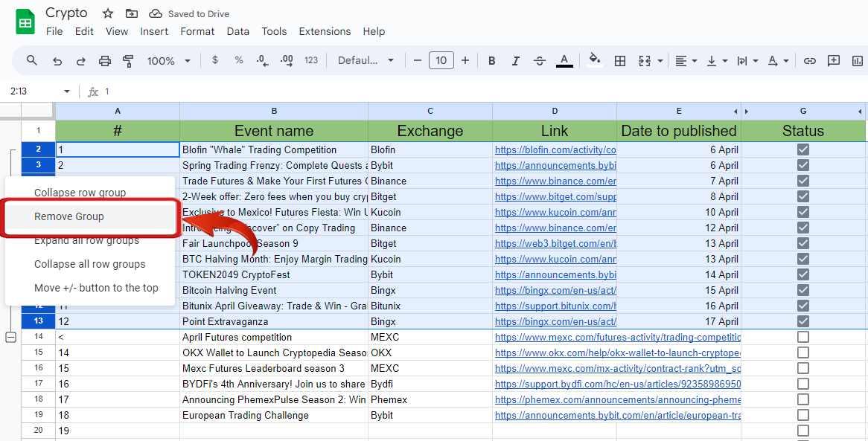Image resolution: width=868 pixels, height=441 pixels.
Task: Toggle italic formatting
Action: pyautogui.click(x=515, y=61)
